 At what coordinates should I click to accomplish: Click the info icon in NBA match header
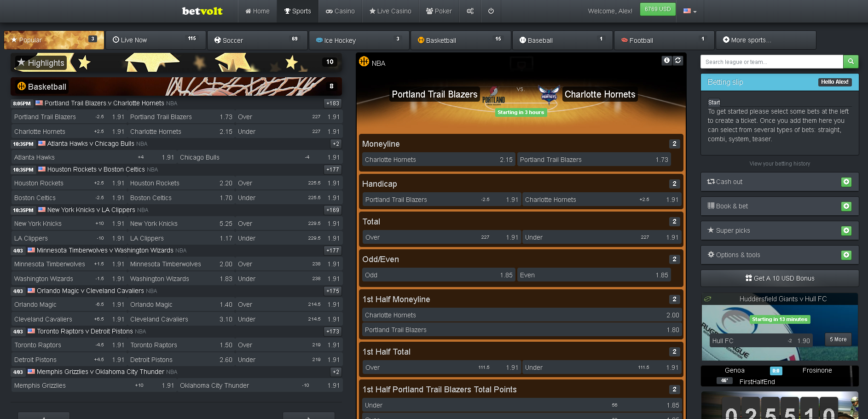point(667,60)
